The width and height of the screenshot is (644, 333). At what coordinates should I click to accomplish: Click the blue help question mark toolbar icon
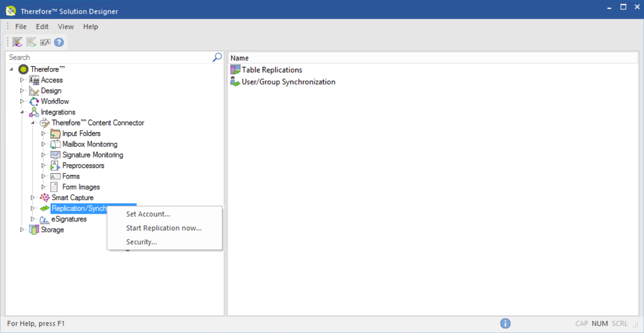[59, 42]
